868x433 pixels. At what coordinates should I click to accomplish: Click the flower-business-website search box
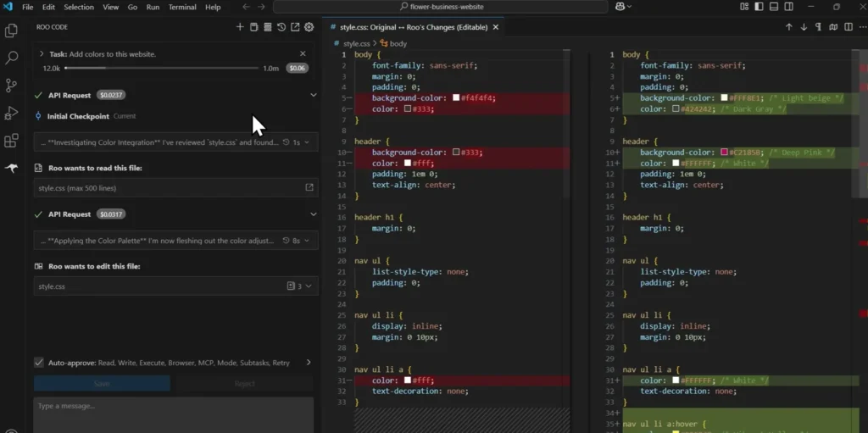441,7
